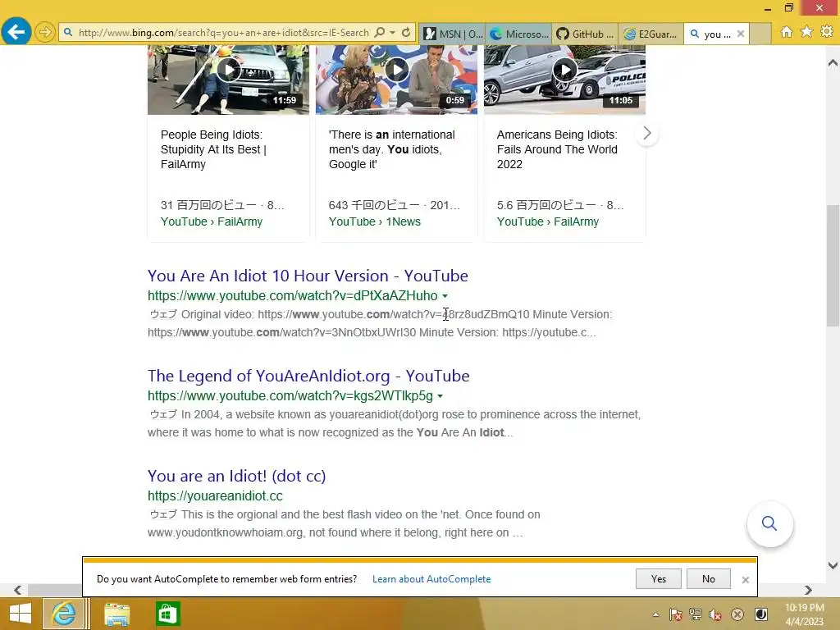Image resolution: width=840 pixels, height=630 pixels.
Task: Open 'People Being Idiots: Stupidity At Its Best' title
Action: point(214,149)
